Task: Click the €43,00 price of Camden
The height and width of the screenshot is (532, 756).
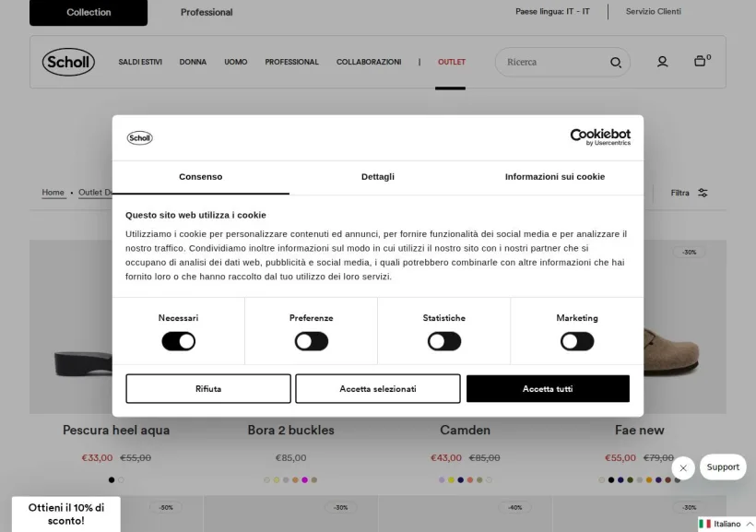Action: (x=446, y=457)
